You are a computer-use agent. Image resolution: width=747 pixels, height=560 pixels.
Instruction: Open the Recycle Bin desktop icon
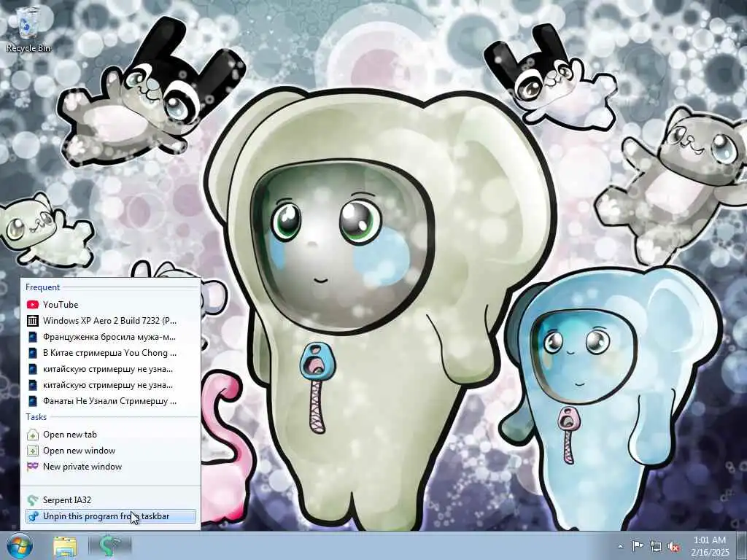28,29
